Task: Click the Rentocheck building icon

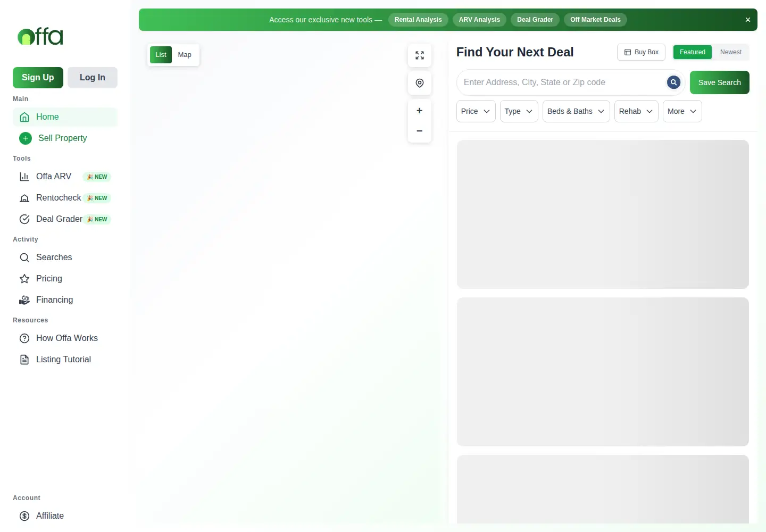Action: (24, 198)
